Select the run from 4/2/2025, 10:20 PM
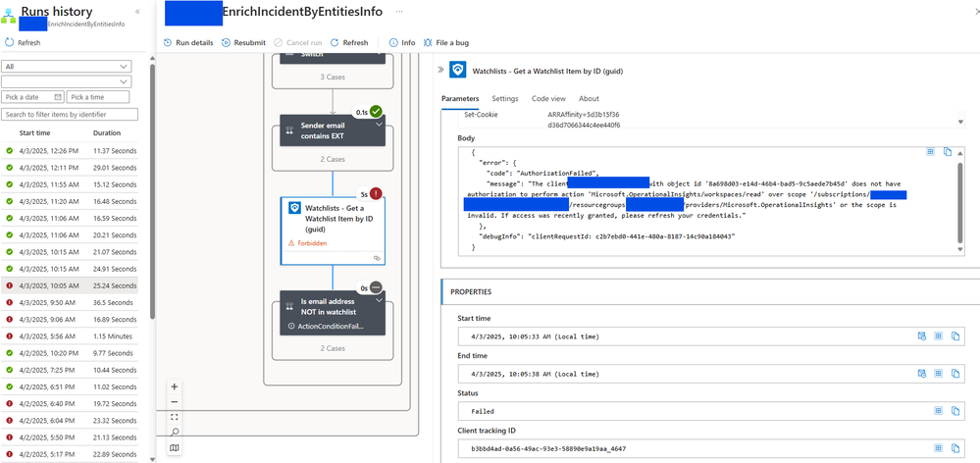Viewport: 980px width, 463px height. [x=72, y=353]
